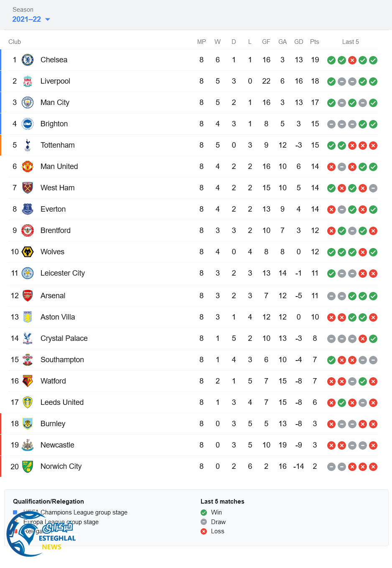Screen dimensions: 392x568
Task: Open the Brighton club link
Action: pyautogui.click(x=54, y=124)
